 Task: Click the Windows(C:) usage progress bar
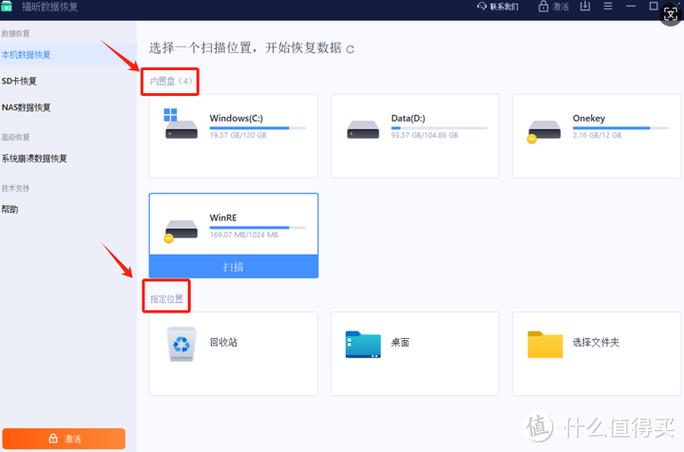[257, 128]
